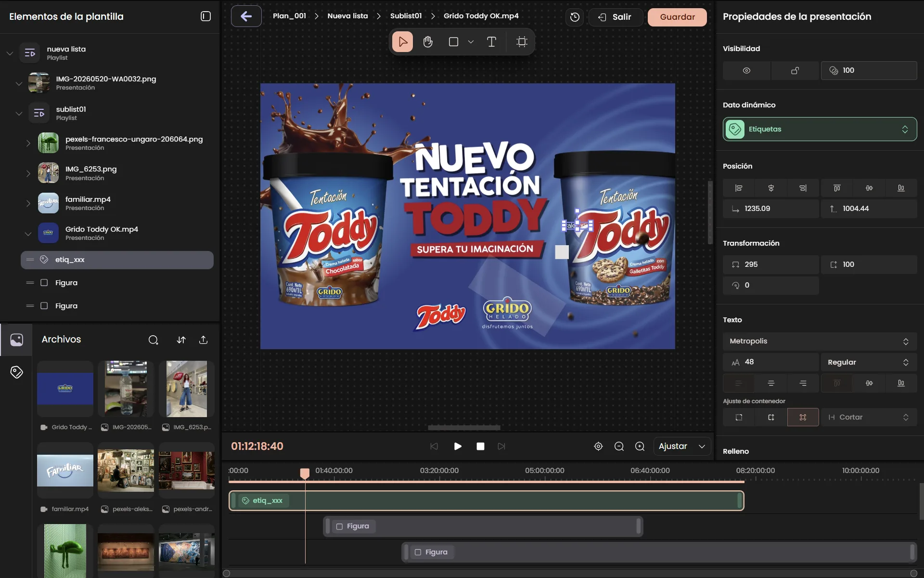Image resolution: width=924 pixels, height=578 pixels.
Task: Collapse the sublist01 playlist
Action: pyautogui.click(x=19, y=114)
